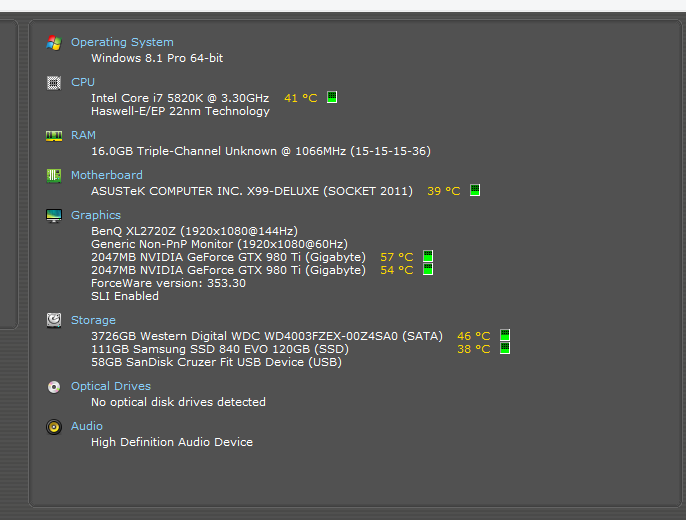Select the Western Digital WD4003FZEX drive line
This screenshot has height=520, width=686.
pos(267,336)
